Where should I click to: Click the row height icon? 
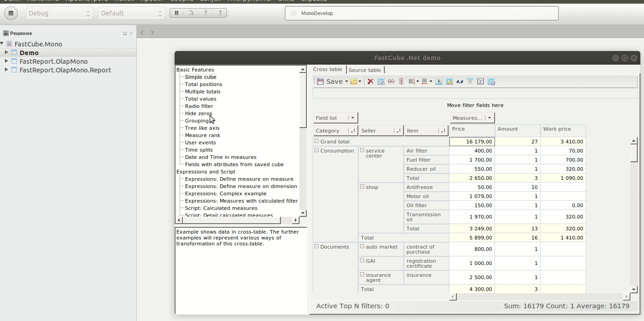411,82
